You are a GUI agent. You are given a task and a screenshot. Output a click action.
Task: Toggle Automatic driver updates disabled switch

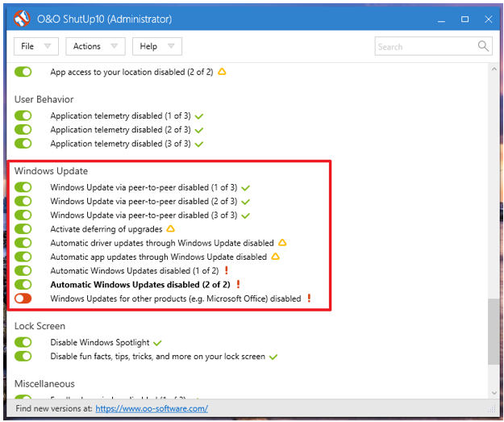pos(23,243)
